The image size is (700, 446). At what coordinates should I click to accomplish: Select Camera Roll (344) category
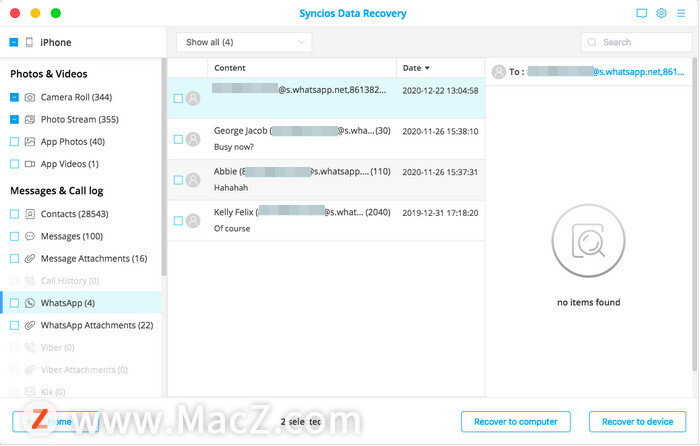click(82, 97)
